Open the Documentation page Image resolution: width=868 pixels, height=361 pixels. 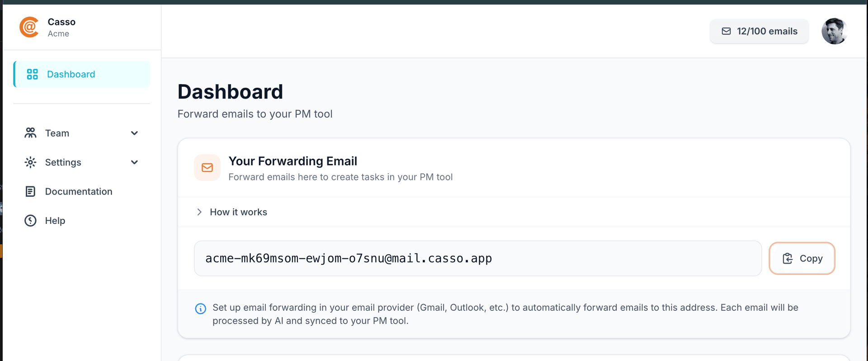(79, 191)
